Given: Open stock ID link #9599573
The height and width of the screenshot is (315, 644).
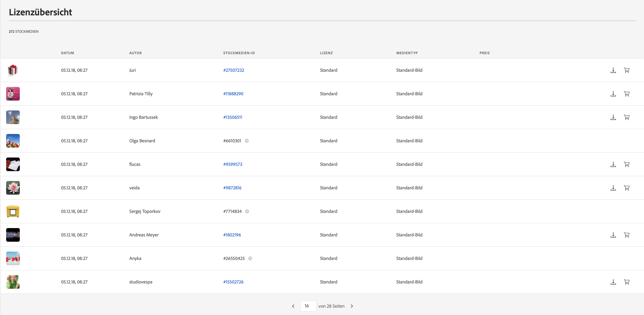Looking at the screenshot, I should [233, 164].
